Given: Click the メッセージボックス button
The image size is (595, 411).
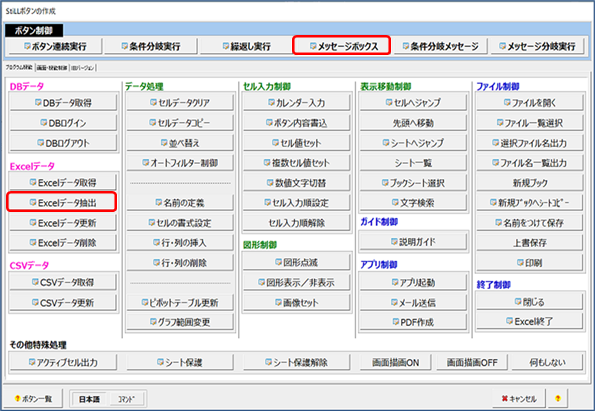Looking at the screenshot, I should click(342, 46).
